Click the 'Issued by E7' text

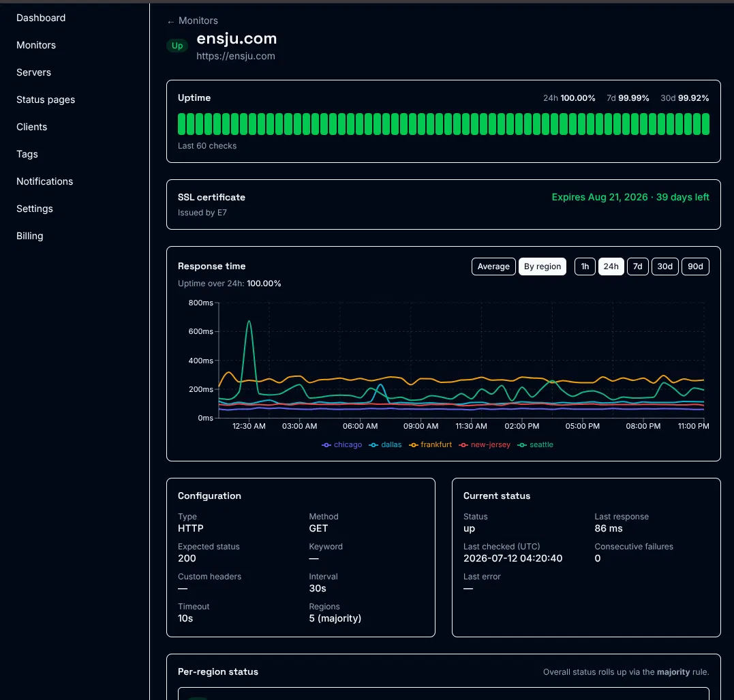(x=202, y=213)
